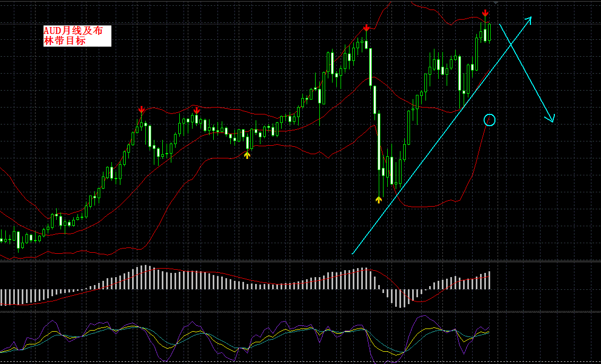Select the leftmost red down arrow marker
601x364 pixels.
pos(142,110)
